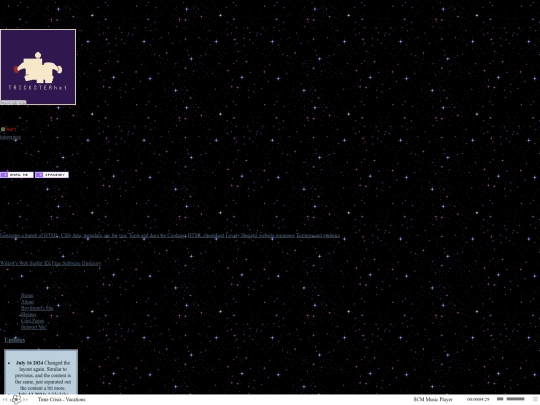Go to the Home page
This screenshot has width=540, height=405.
point(27,295)
